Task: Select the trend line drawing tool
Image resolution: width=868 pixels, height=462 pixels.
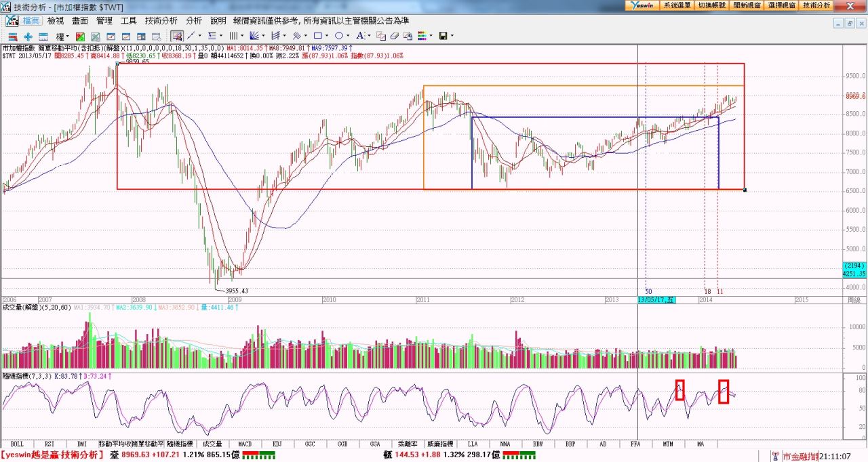Action: pyautogui.click(x=191, y=36)
